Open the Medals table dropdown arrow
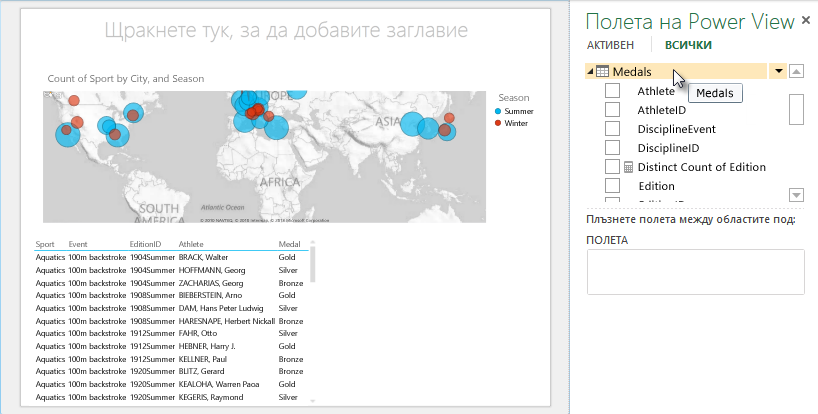The width and height of the screenshot is (818, 414). click(779, 71)
